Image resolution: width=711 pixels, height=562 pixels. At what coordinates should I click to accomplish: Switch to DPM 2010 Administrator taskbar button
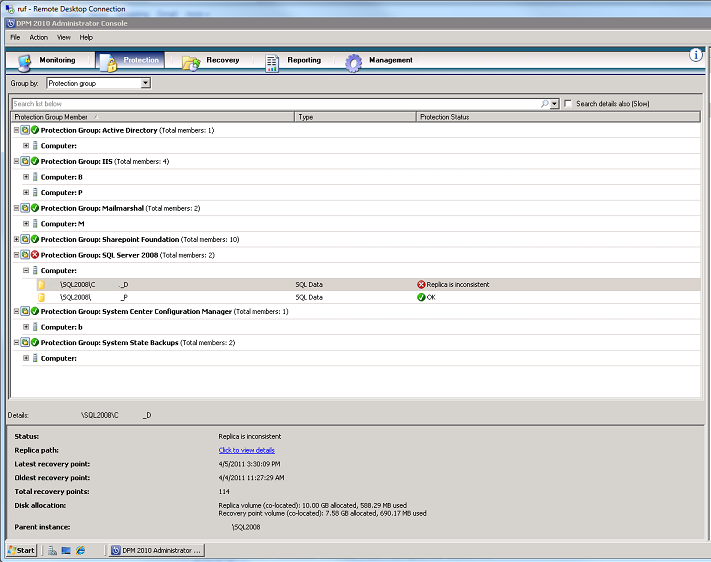157,550
